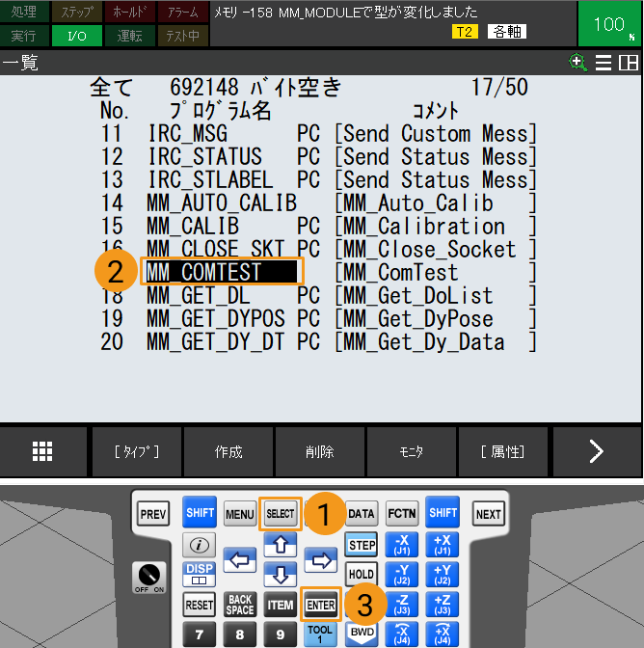The height and width of the screenshot is (648, 644).
Task: Click the ステップ step status indicator
Action: point(77,12)
